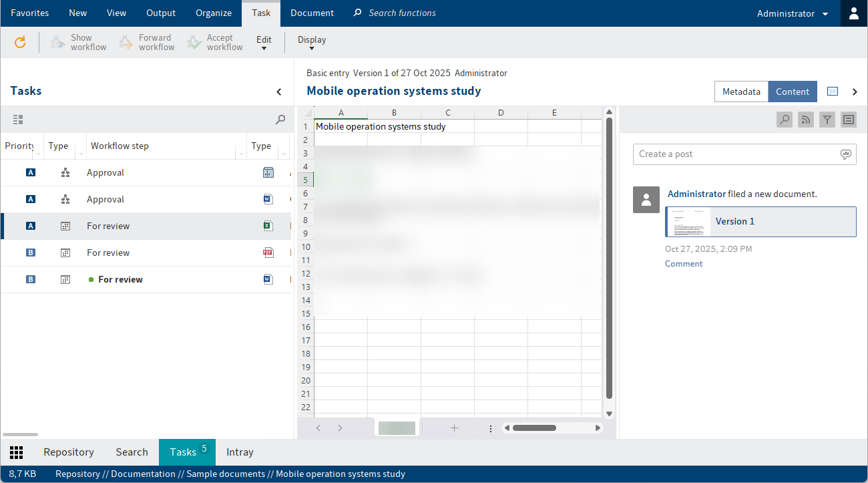Screen dimensions: 868x483
Task: Open the Version 1 document thumbnail
Action: (688, 222)
